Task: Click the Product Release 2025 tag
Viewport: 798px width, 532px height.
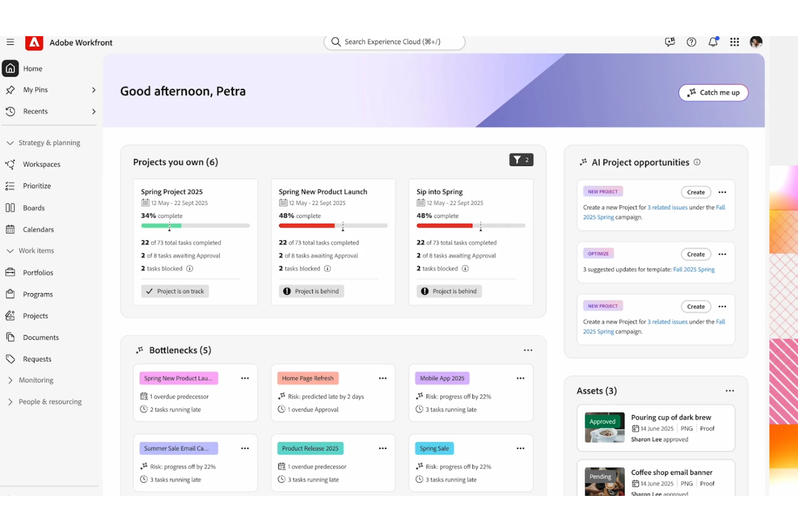Action: point(310,448)
